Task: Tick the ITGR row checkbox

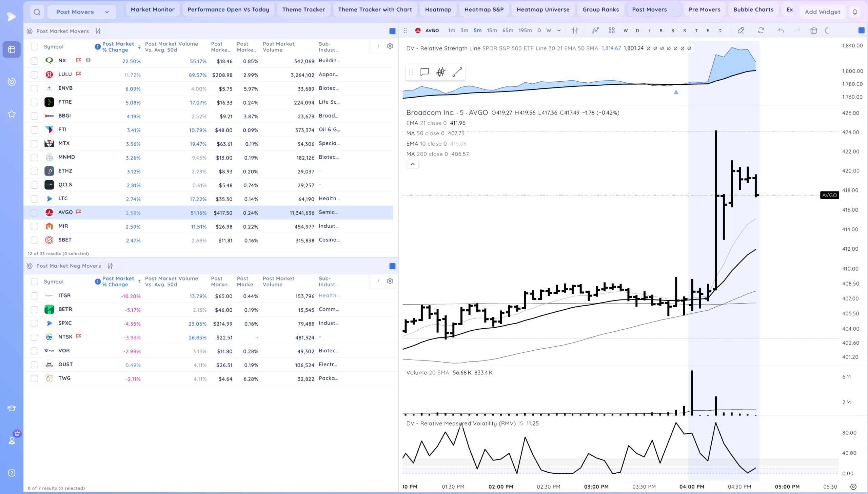Action: [x=34, y=296]
